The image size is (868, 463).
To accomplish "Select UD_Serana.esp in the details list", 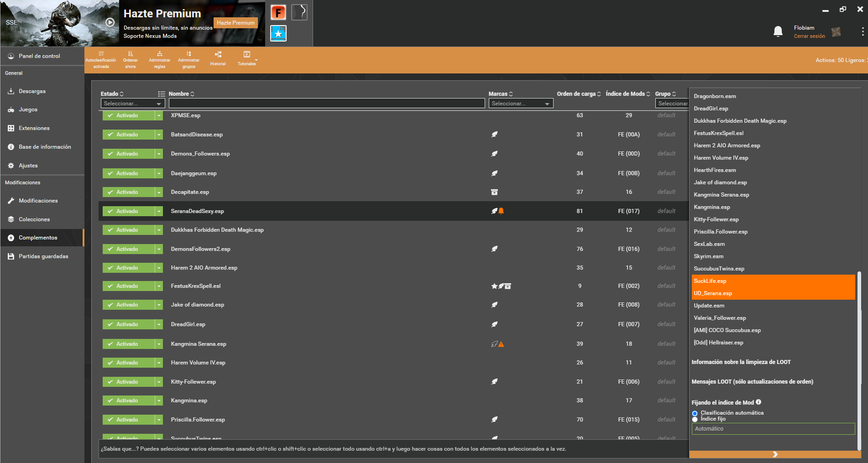I will (773, 293).
